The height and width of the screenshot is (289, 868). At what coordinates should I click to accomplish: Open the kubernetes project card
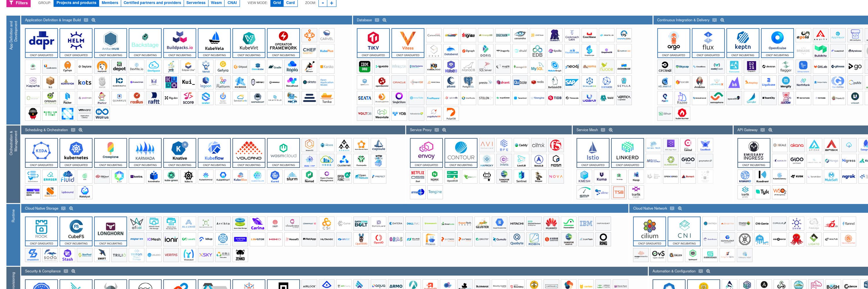(76, 153)
